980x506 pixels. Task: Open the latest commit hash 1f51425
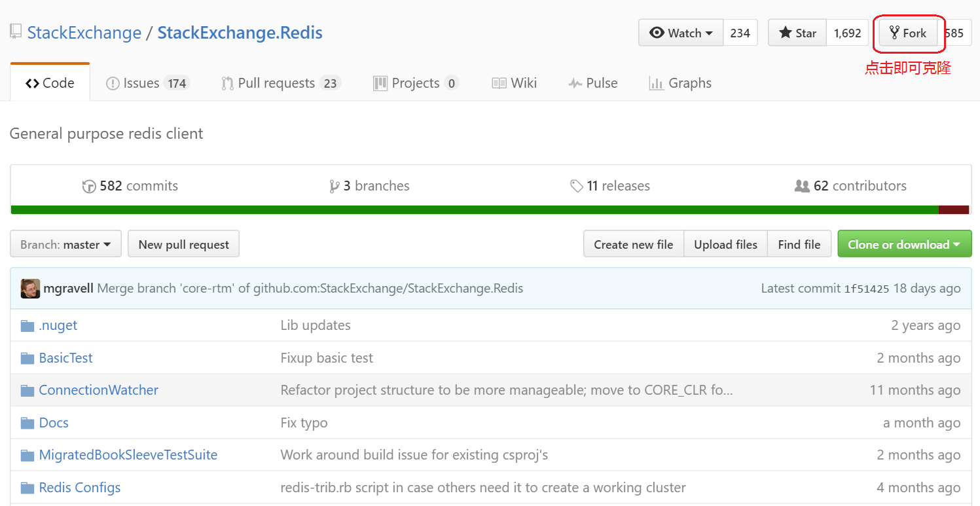(x=866, y=289)
